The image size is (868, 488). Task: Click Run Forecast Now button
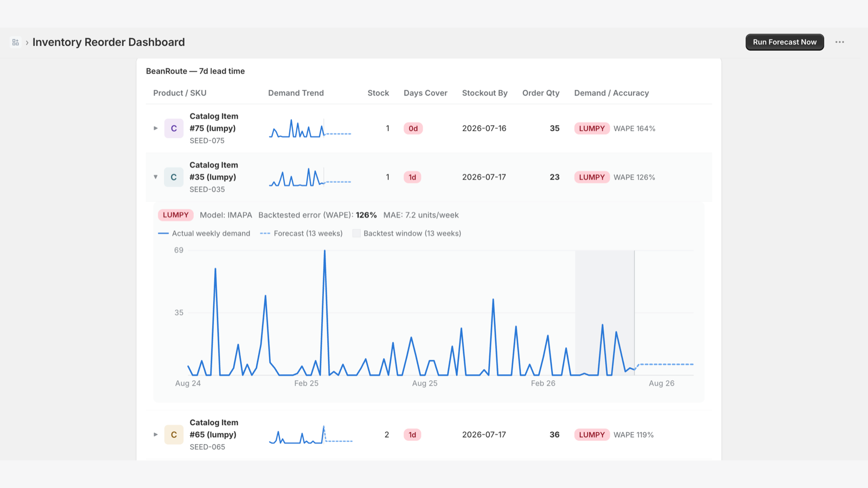[784, 42]
